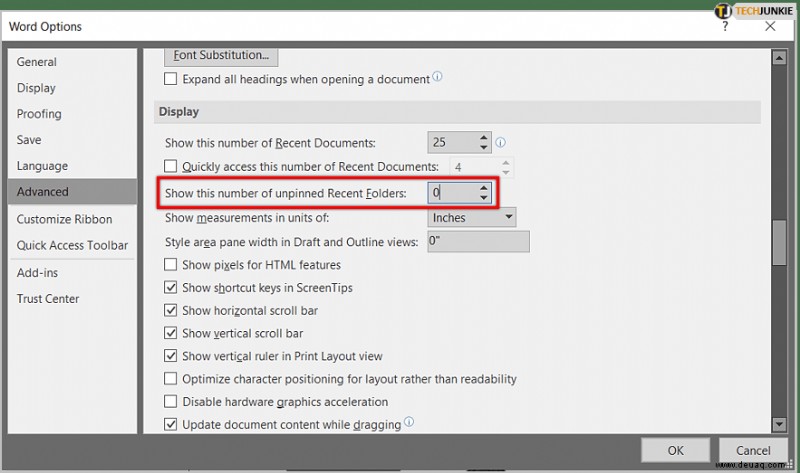Increase the Recent Documents count with up arrow
This screenshot has height=473, width=800.
pyautogui.click(x=484, y=138)
